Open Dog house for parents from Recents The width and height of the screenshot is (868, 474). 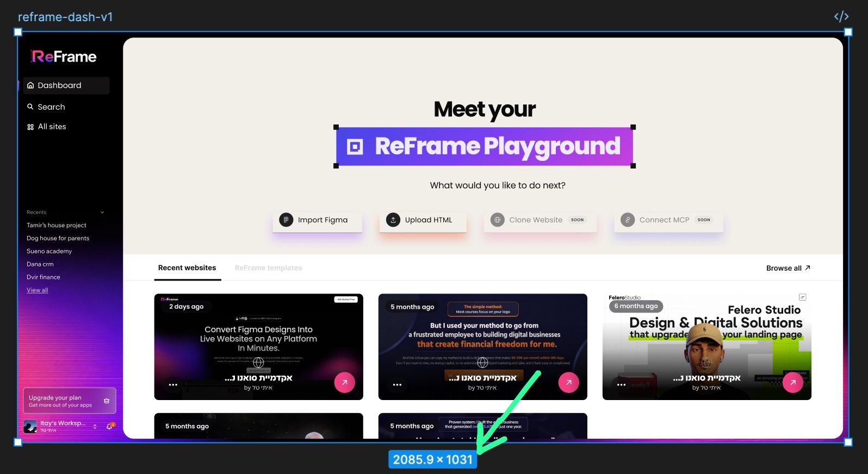click(x=58, y=238)
